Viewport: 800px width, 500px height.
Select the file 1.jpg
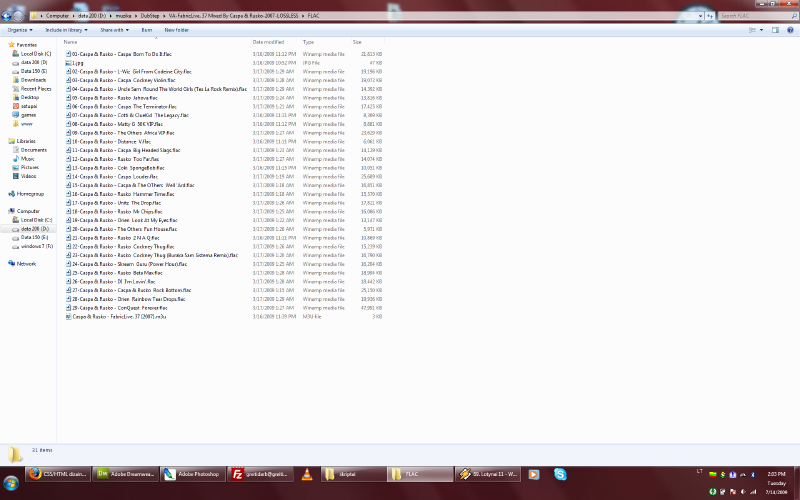(74, 63)
